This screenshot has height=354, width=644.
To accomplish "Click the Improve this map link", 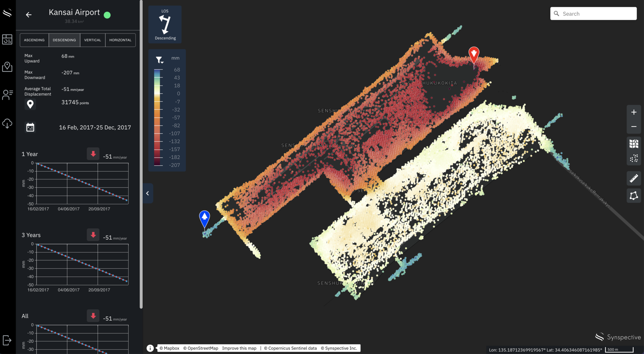I will (x=239, y=348).
